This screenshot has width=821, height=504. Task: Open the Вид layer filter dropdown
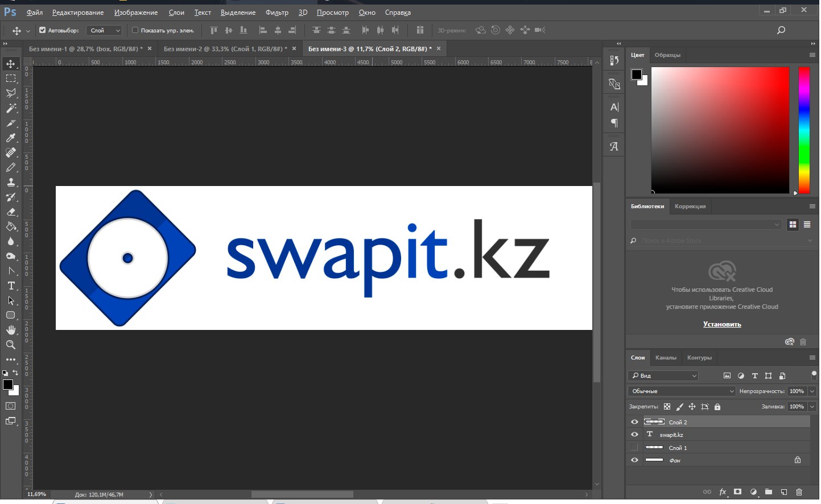[663, 375]
